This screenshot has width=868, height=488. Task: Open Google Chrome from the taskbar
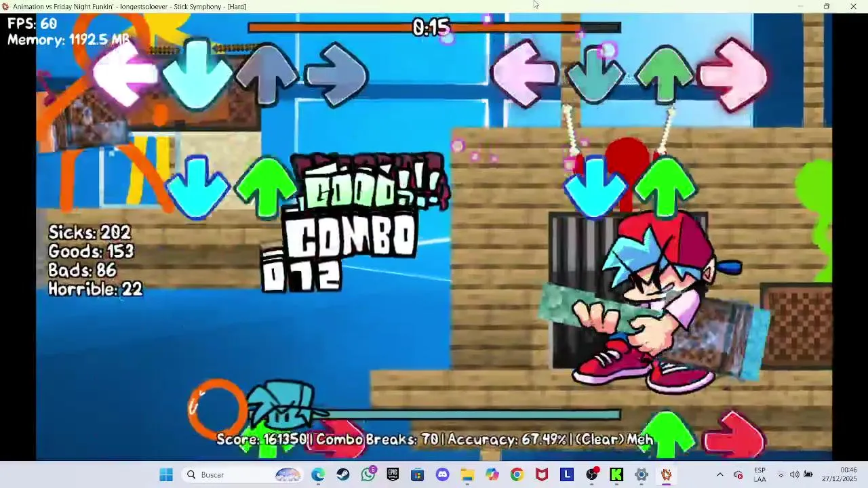tap(517, 474)
